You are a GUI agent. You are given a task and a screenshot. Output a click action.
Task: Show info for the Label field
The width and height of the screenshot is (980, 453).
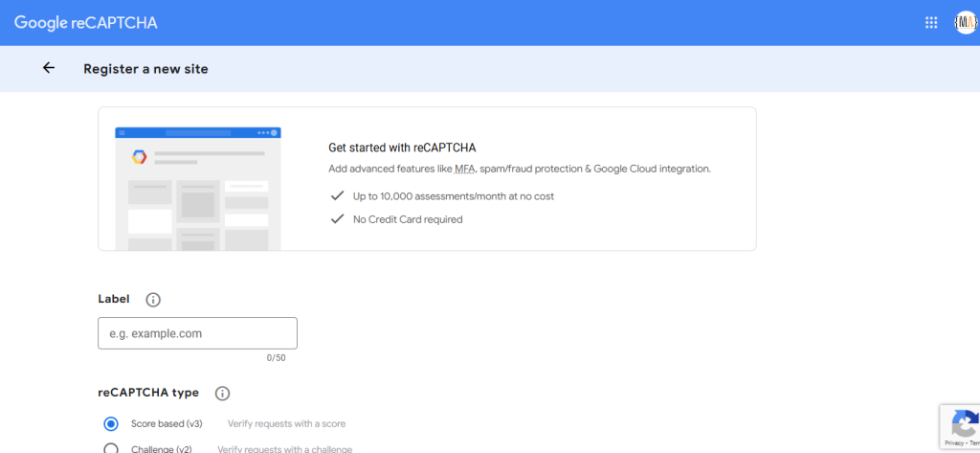[x=153, y=300]
